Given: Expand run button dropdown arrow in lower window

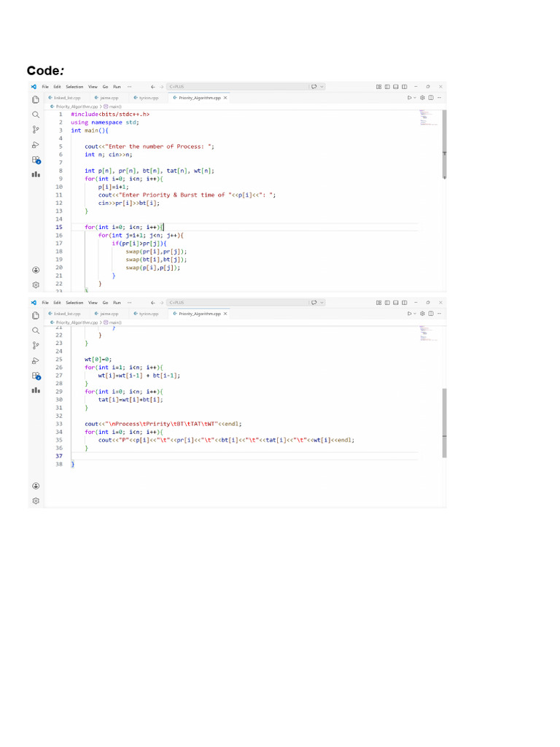Looking at the screenshot, I should pos(415,314).
